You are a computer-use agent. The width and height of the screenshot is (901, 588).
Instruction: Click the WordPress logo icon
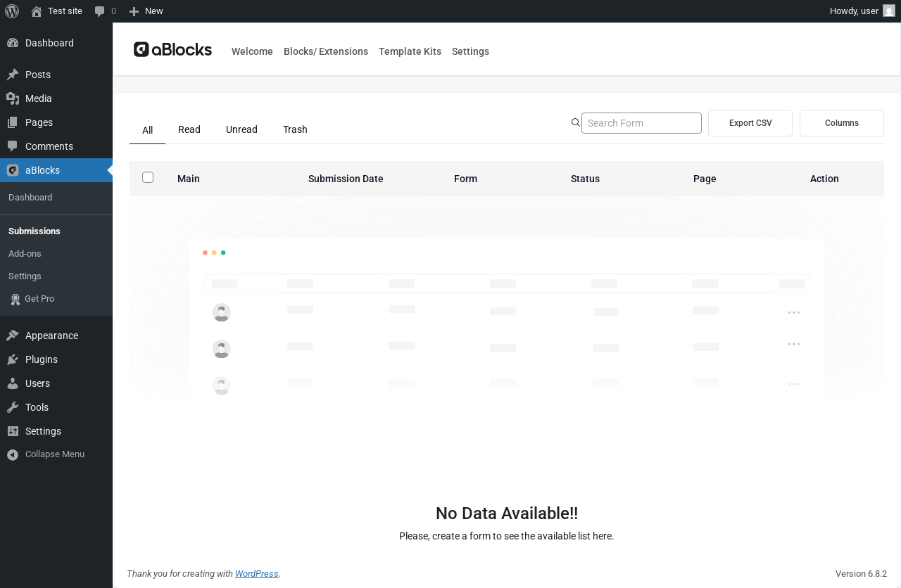tap(12, 11)
